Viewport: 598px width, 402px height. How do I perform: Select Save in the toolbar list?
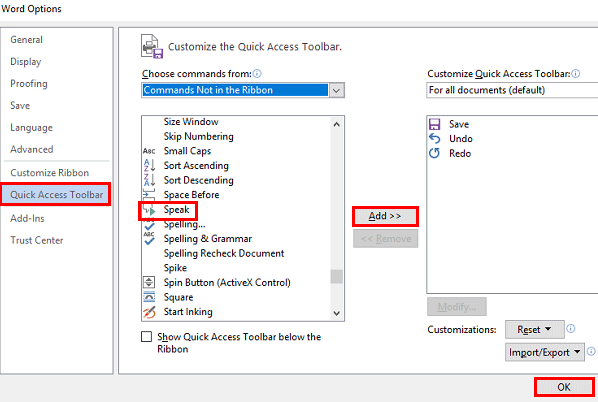(459, 124)
